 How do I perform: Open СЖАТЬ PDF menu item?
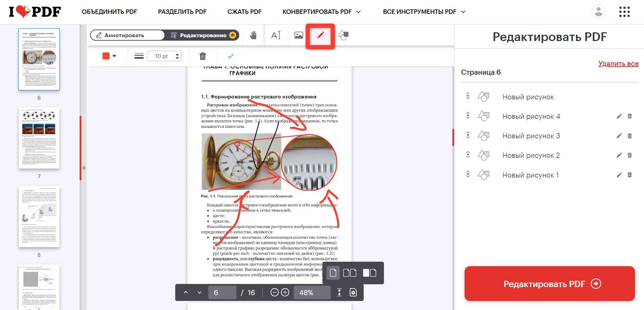[x=244, y=12]
